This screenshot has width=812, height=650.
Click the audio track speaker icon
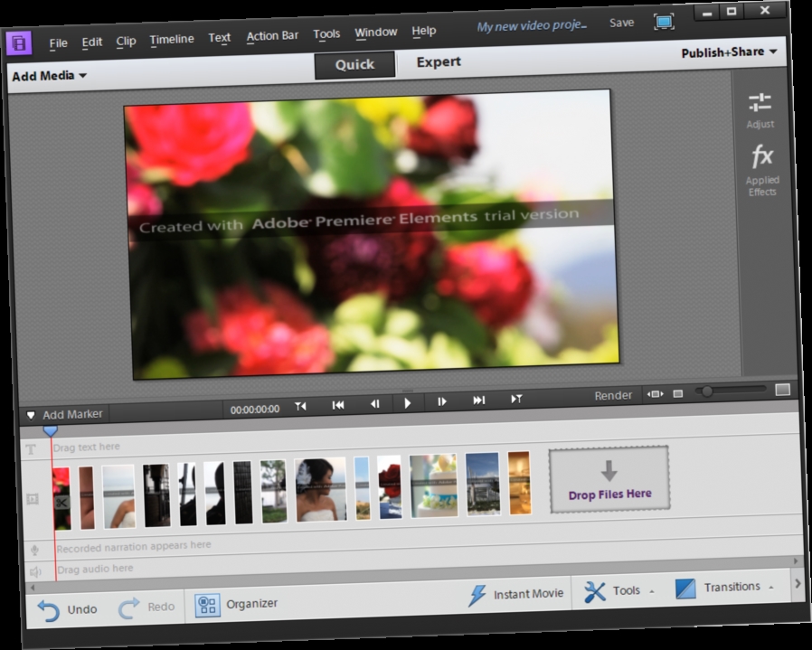[x=36, y=572]
